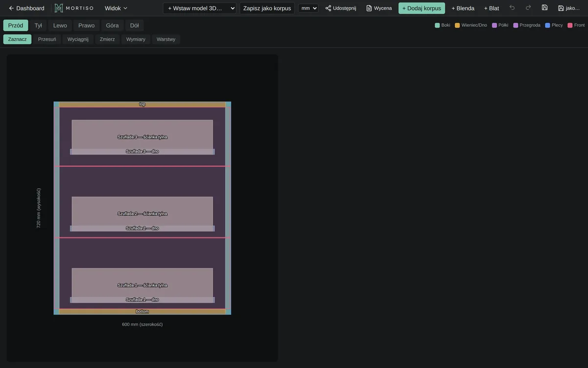The image size is (588, 368).
Task: Open the Wstaw model 3D dropdown
Action: (x=199, y=8)
